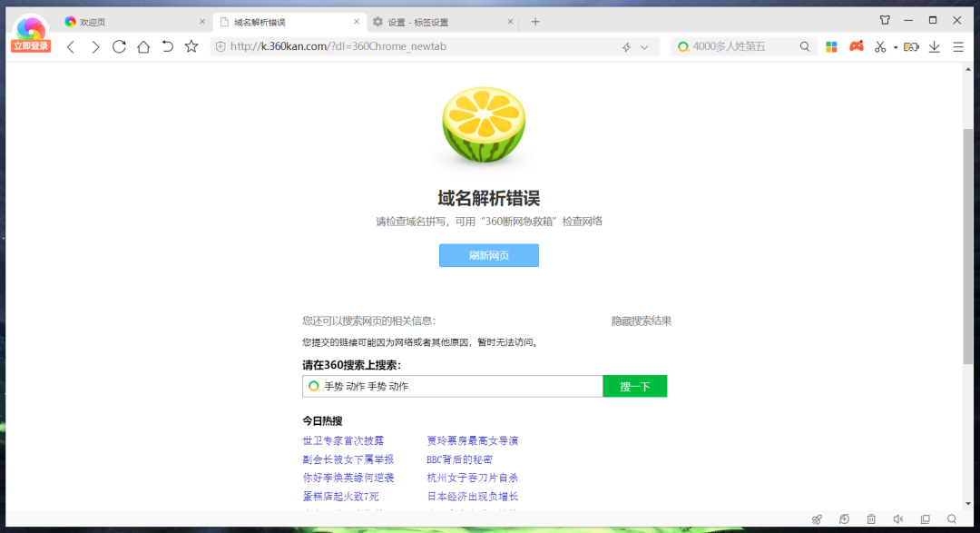The height and width of the screenshot is (533, 980).
Task: Click the 360 search input with 手势 动作
Action: (x=453, y=386)
